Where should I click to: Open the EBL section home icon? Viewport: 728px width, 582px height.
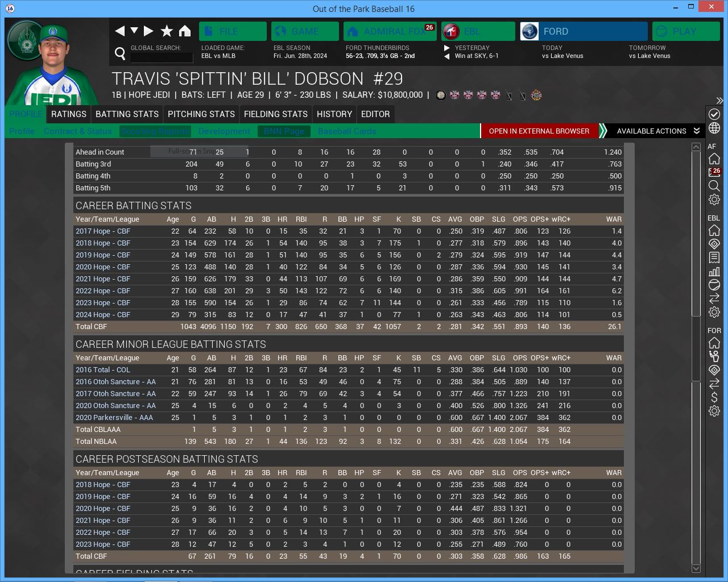[x=714, y=230]
